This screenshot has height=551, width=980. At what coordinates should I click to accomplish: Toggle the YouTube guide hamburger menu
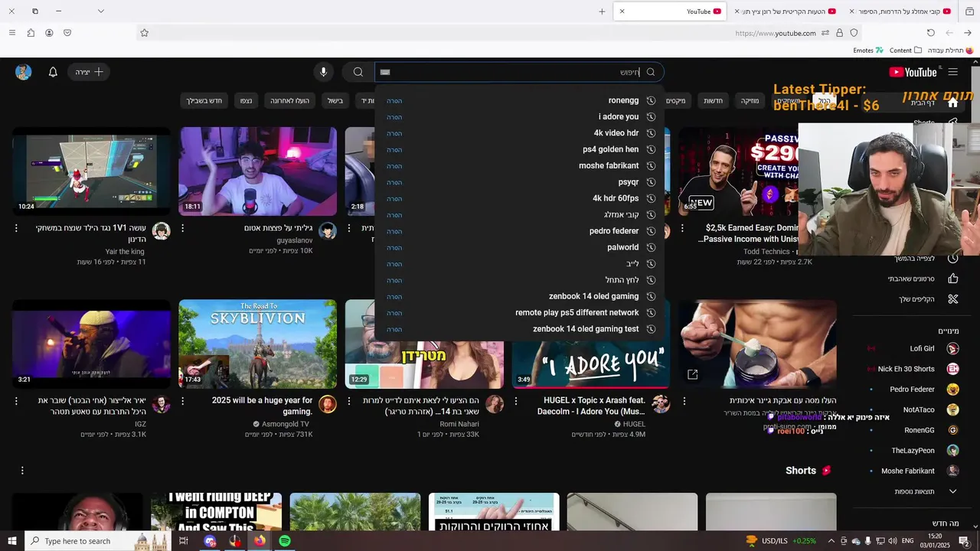tap(952, 72)
